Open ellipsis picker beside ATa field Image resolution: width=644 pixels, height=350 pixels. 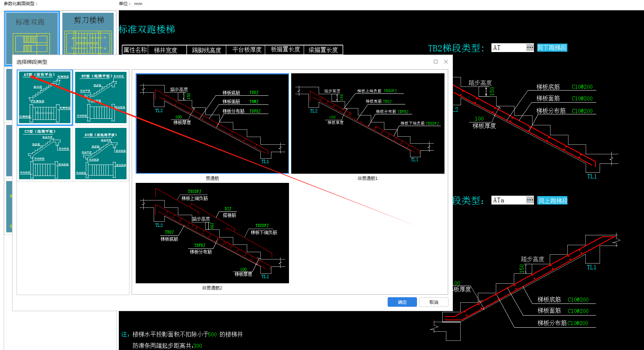coord(530,200)
